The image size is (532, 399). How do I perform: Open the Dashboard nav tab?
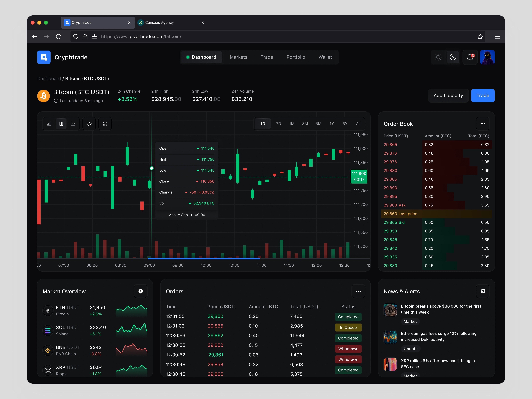click(x=201, y=57)
